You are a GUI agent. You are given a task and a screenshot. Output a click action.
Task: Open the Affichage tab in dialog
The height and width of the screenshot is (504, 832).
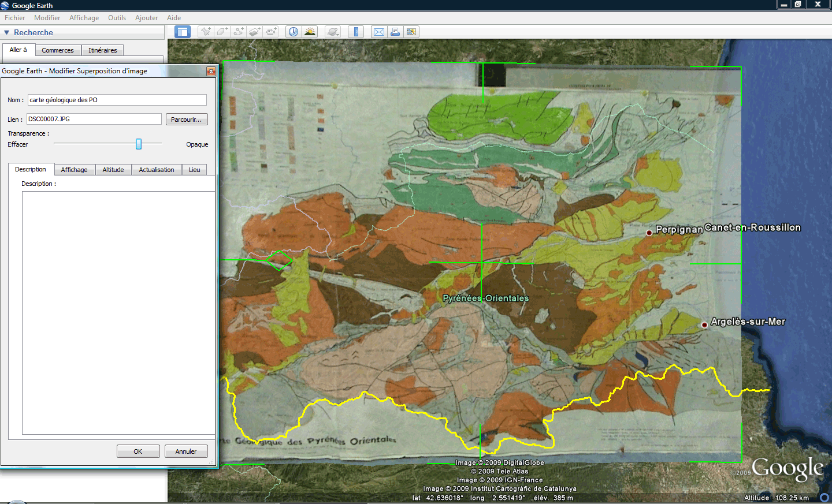75,170
